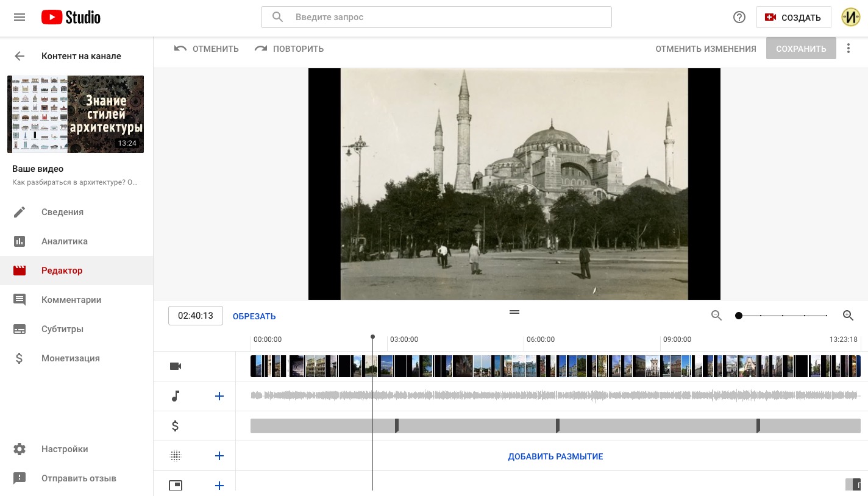Click the timecode field showing 02:40:13
Viewport: 868px width, 496px height.
click(196, 316)
